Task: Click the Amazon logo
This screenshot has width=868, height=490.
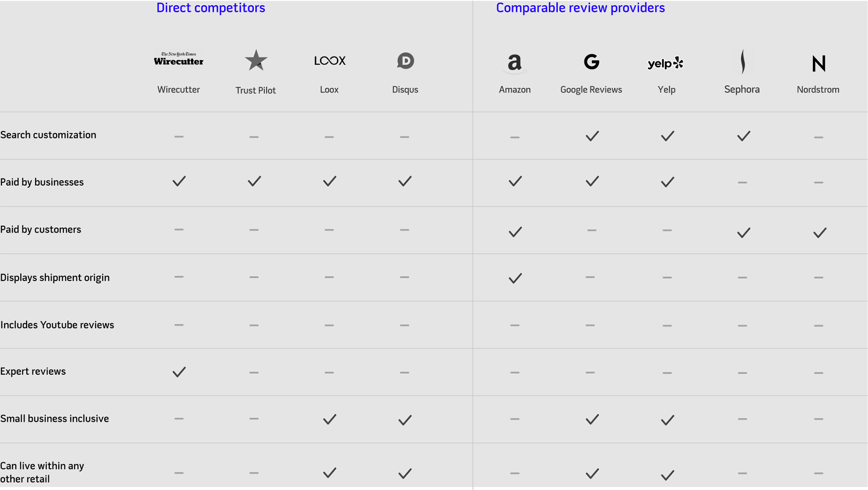Action: pos(514,63)
